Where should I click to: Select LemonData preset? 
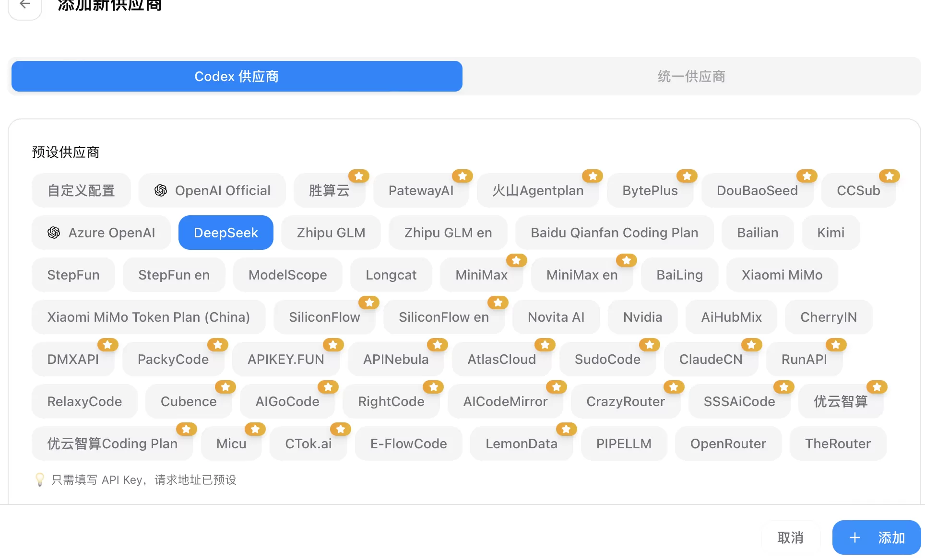pos(522,443)
